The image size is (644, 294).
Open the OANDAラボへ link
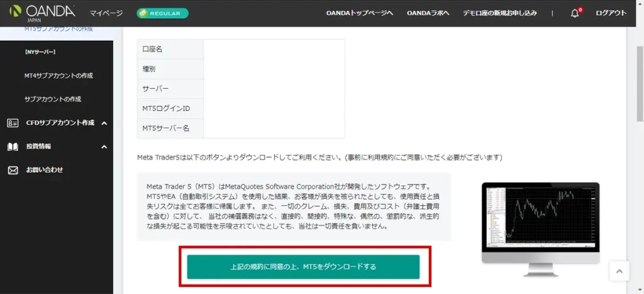[428, 13]
